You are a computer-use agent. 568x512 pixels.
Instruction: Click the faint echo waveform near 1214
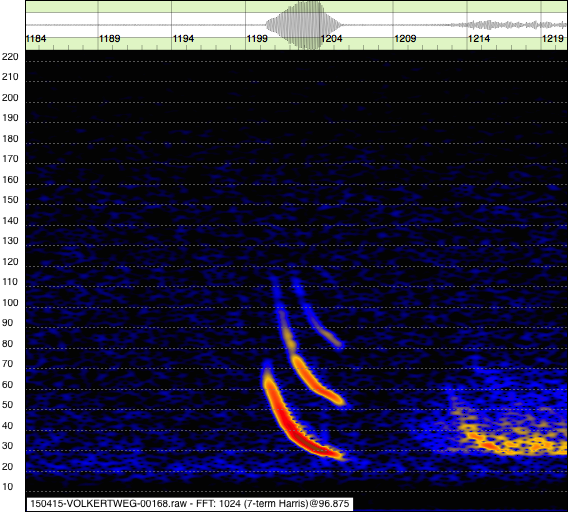coord(507,25)
